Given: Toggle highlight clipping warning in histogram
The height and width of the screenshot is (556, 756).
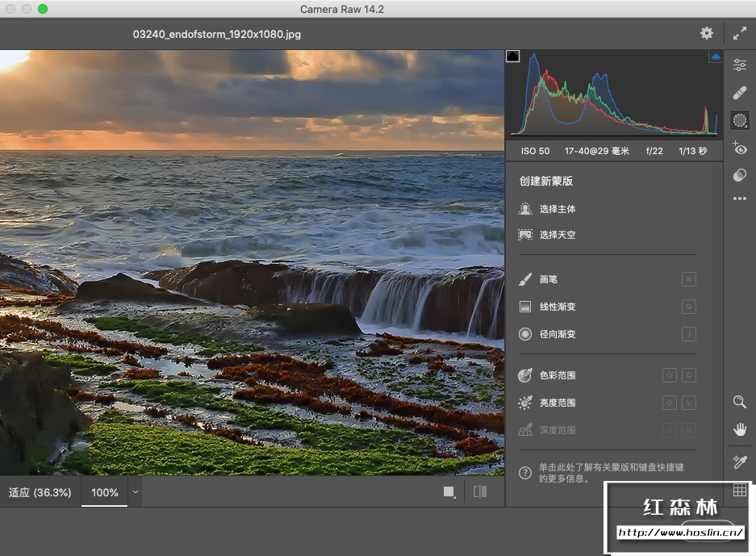Looking at the screenshot, I should [715, 56].
